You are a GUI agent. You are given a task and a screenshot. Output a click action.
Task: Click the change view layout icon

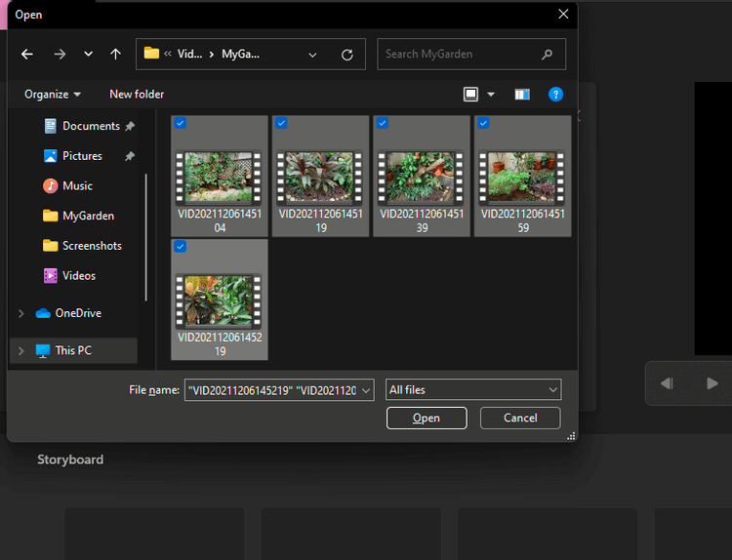pos(471,95)
